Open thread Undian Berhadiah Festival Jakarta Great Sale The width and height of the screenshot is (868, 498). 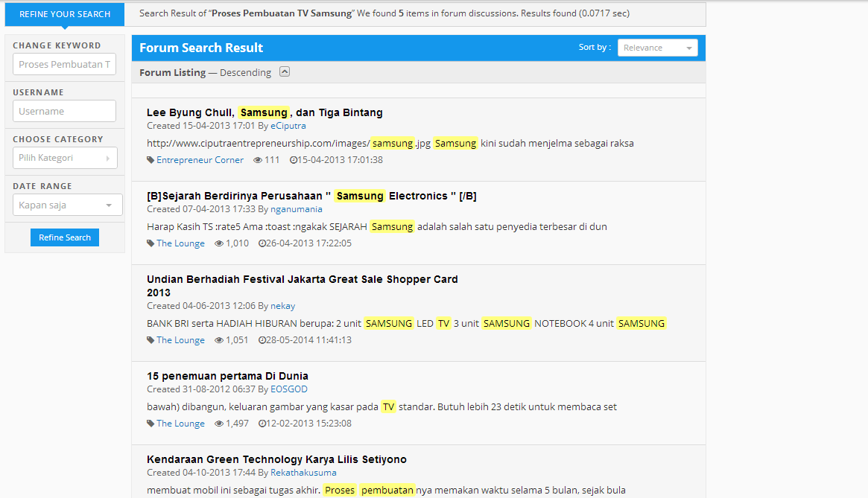coord(302,286)
